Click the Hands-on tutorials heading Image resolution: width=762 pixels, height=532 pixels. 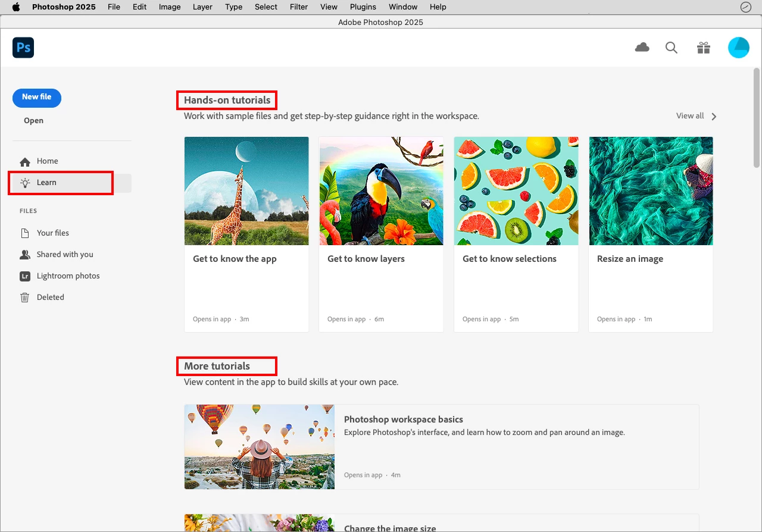227,100
